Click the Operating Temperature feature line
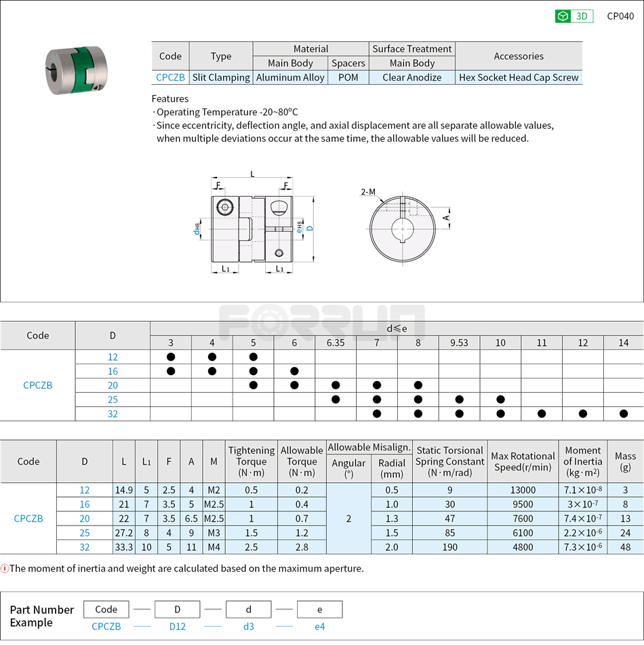The width and height of the screenshot is (644, 645). tap(225, 112)
